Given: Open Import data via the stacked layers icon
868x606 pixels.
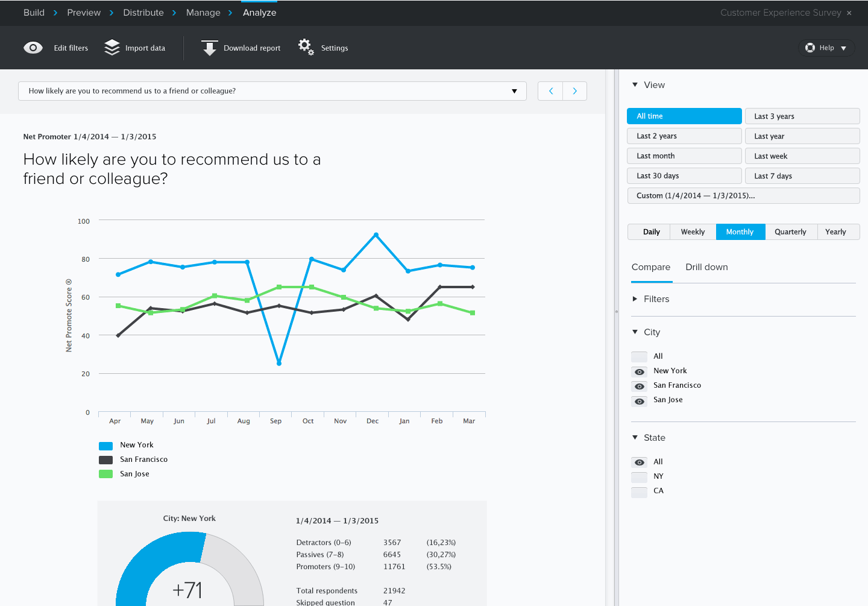Looking at the screenshot, I should (x=112, y=46).
